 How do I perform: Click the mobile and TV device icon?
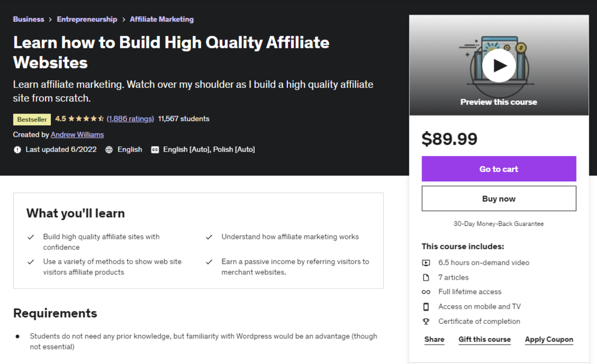tap(426, 306)
